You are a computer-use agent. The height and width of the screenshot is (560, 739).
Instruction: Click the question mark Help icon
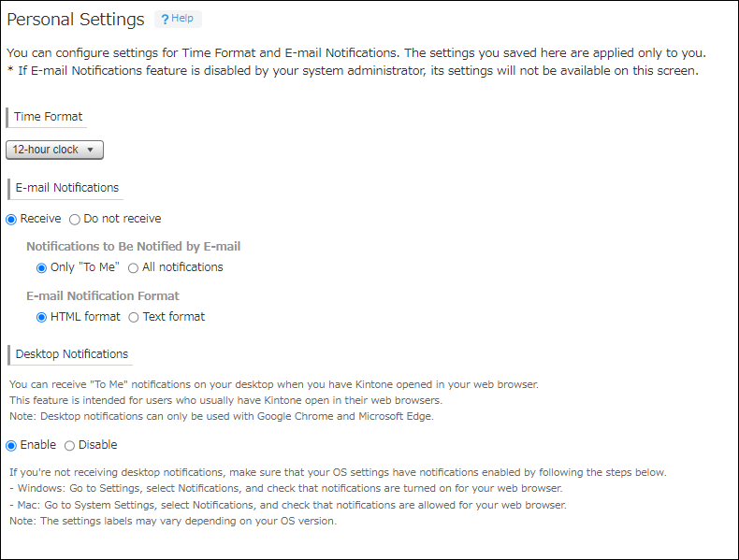coord(165,19)
